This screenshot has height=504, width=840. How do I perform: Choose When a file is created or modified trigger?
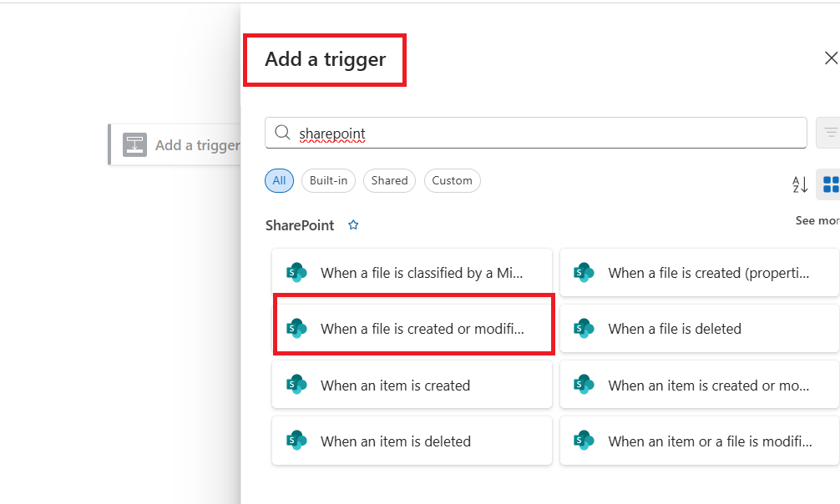[412, 328]
